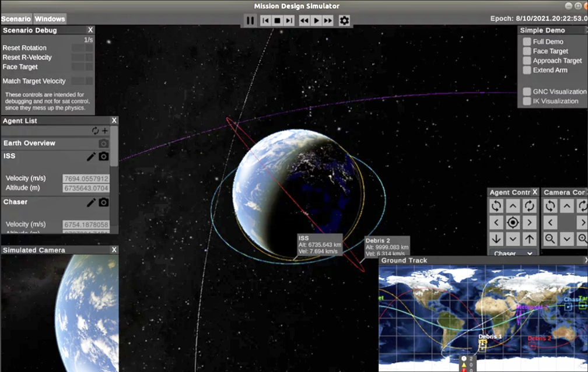Viewport: 588px width, 372px height.
Task: Pan camera left in Camera Control
Action: (x=550, y=222)
